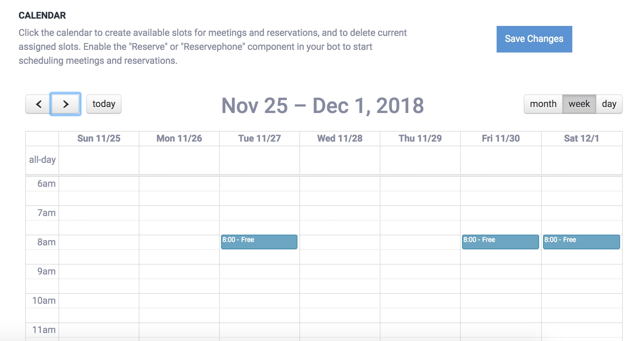
Task: Save Changes to the calendar
Action: [534, 39]
